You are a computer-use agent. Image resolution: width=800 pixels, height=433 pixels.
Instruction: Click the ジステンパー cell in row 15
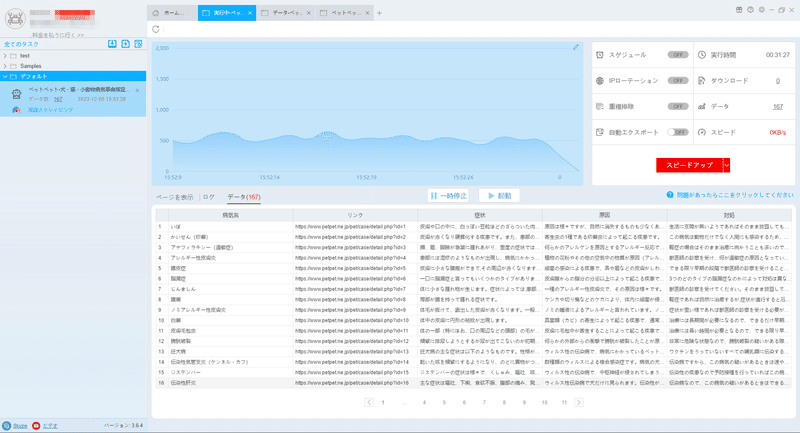click(231, 372)
